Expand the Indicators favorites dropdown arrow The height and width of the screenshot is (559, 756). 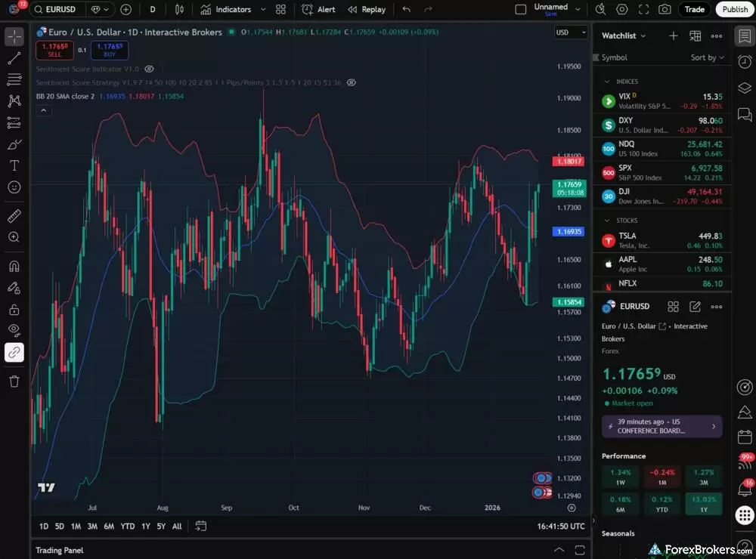pyautogui.click(x=263, y=9)
